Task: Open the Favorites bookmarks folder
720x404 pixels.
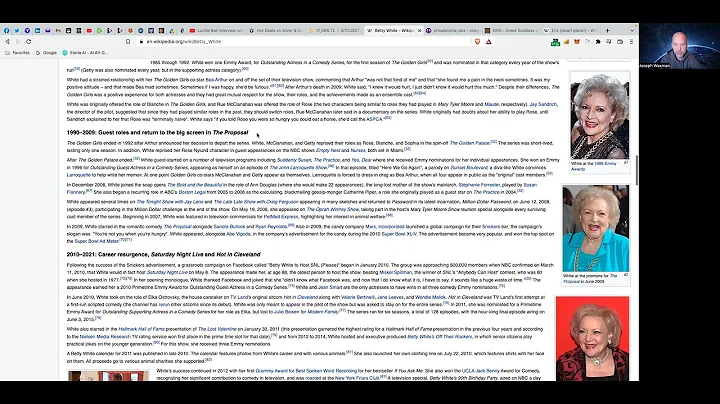Action: (x=17, y=53)
